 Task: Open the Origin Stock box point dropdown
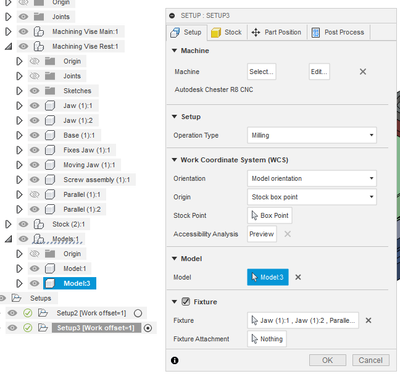click(312, 197)
